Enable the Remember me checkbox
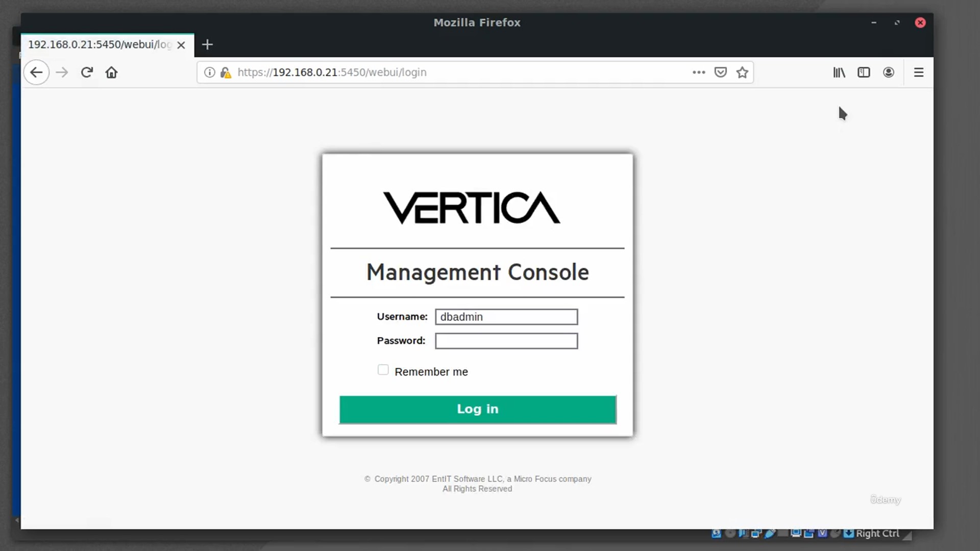This screenshot has width=980, height=551. (x=383, y=370)
